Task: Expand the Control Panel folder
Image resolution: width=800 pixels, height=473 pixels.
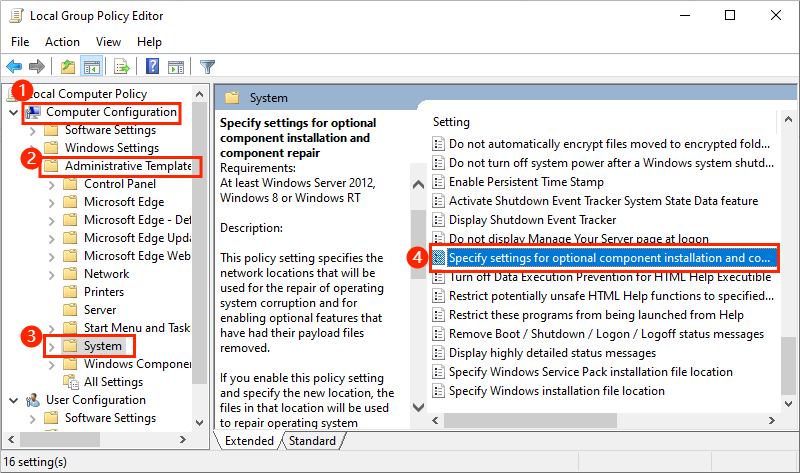Action: coord(52,185)
